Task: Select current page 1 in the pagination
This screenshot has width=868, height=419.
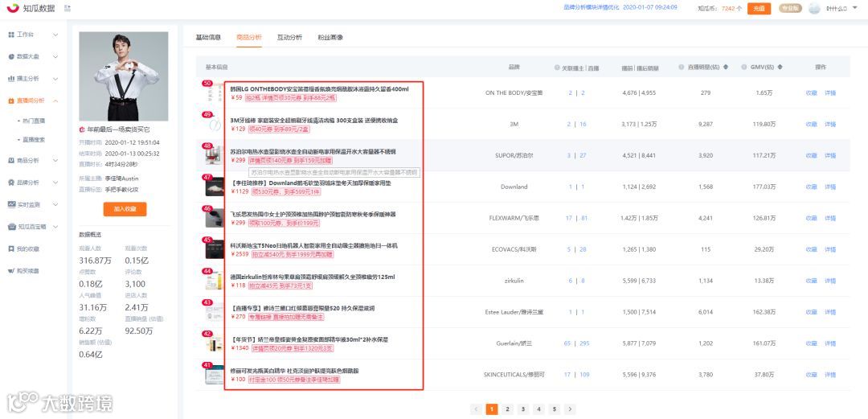Action: [x=492, y=409]
